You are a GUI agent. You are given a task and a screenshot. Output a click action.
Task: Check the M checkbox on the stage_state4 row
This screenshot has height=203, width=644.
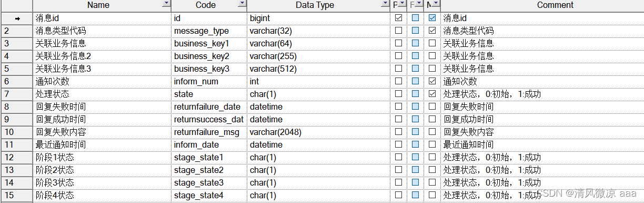[x=432, y=195]
